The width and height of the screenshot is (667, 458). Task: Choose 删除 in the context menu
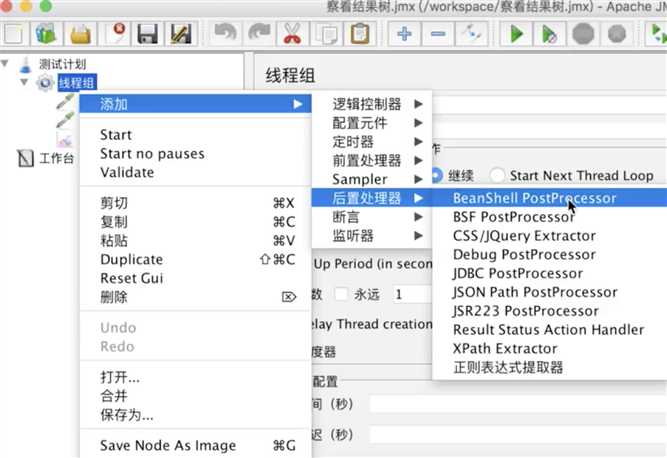click(196, 297)
